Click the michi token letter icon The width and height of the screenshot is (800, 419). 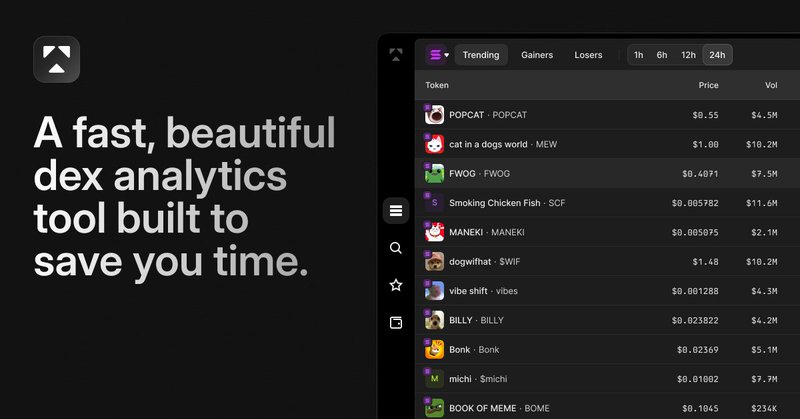click(x=434, y=379)
